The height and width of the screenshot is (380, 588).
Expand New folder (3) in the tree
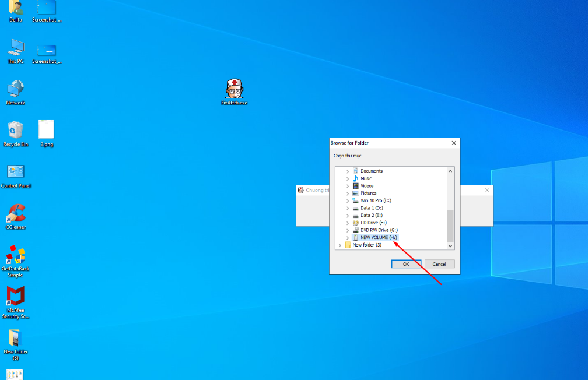[x=339, y=245]
